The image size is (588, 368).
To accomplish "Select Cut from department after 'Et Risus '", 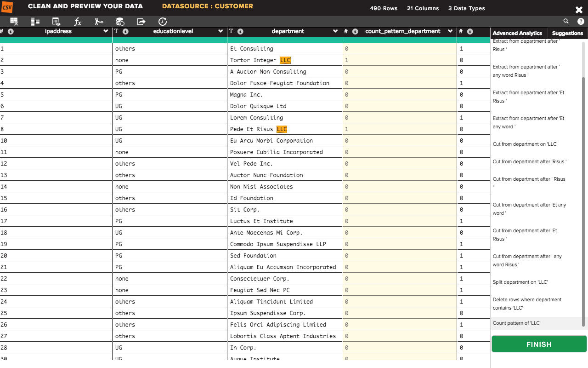I will pyautogui.click(x=525, y=235).
